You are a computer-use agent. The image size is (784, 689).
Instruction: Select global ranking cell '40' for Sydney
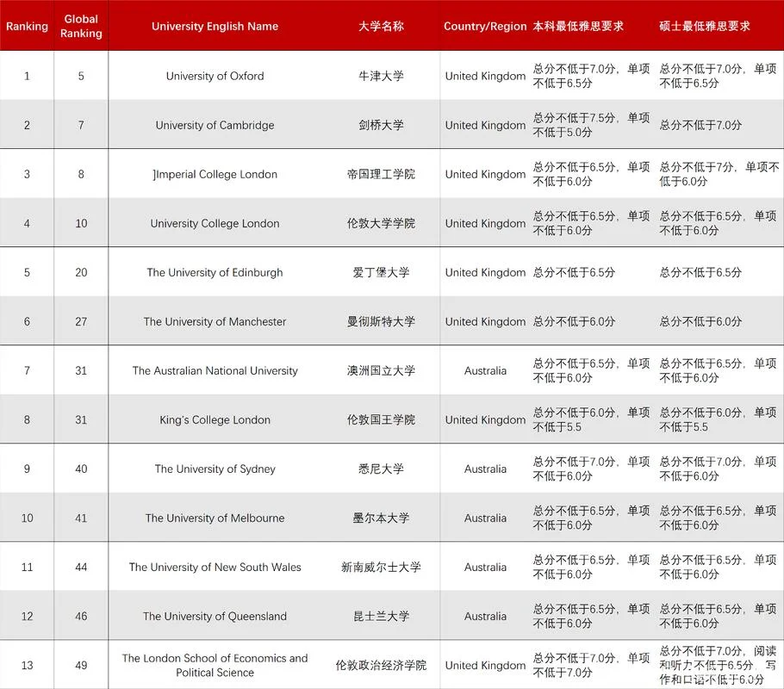pyautogui.click(x=81, y=469)
